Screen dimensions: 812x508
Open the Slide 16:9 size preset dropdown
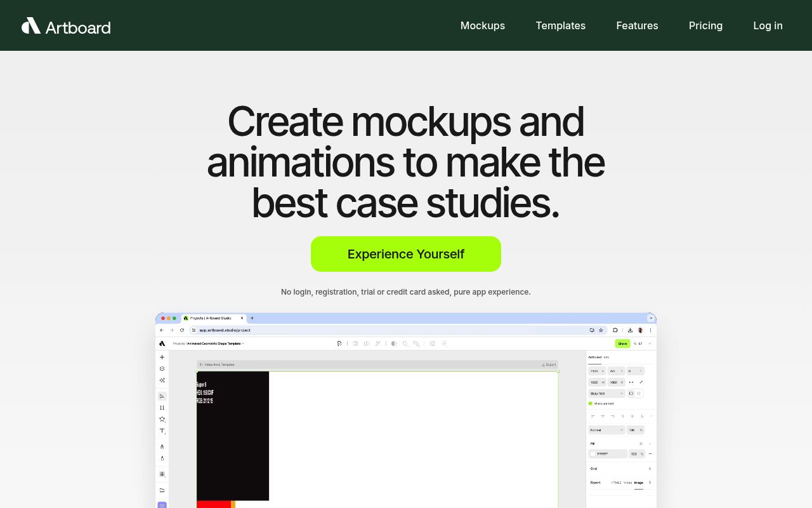pos(606,393)
